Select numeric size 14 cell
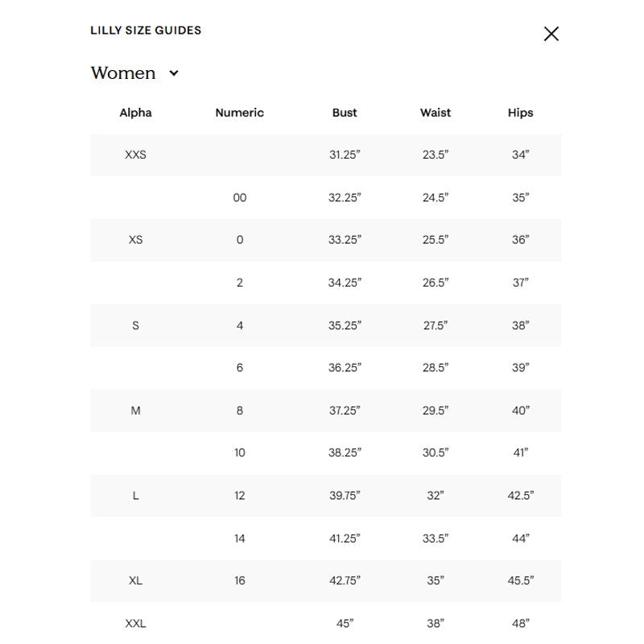644x644 pixels. (x=240, y=538)
